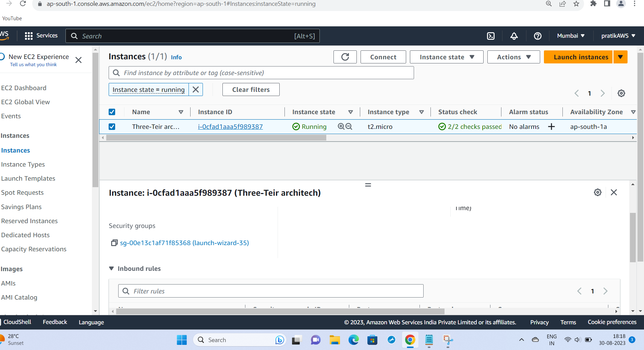Viewport: 644px width, 350px height.
Task: Open the notifications bell
Action: [514, 36]
